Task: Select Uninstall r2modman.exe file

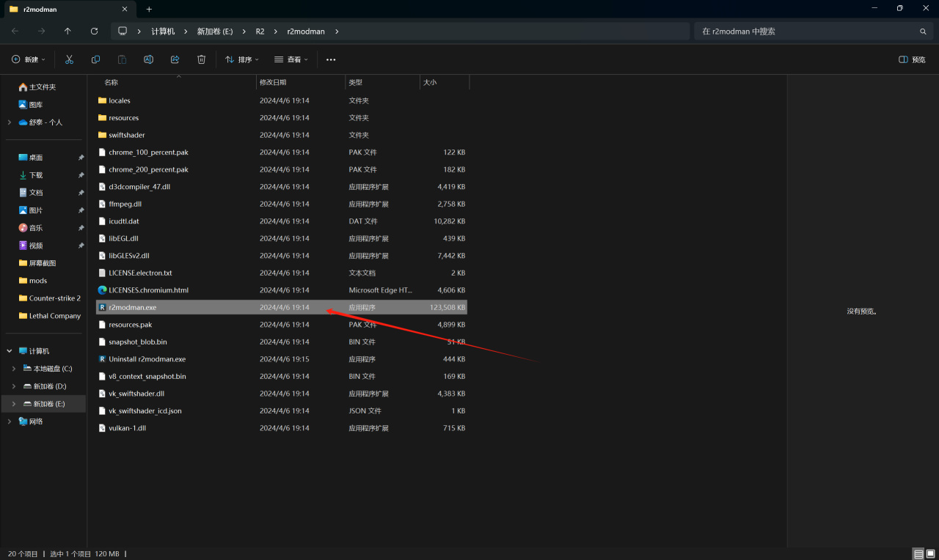Action: coord(282,359)
